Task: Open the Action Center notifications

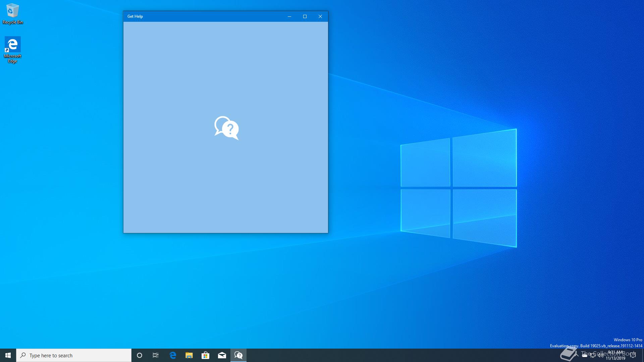Action: tap(633, 355)
